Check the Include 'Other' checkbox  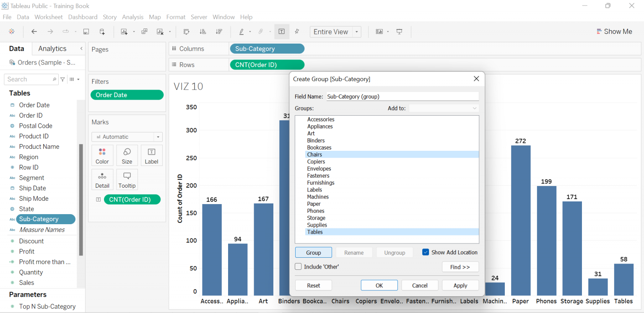tap(298, 266)
